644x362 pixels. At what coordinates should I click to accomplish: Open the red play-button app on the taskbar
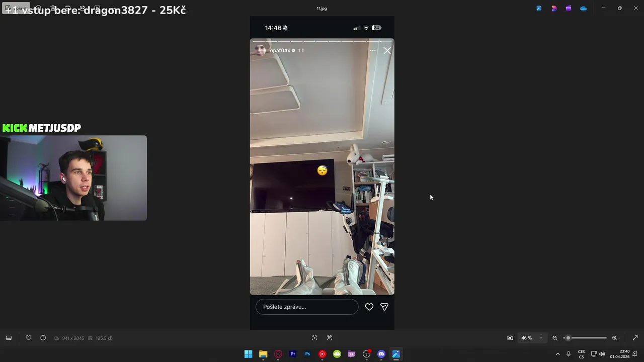coord(322,354)
